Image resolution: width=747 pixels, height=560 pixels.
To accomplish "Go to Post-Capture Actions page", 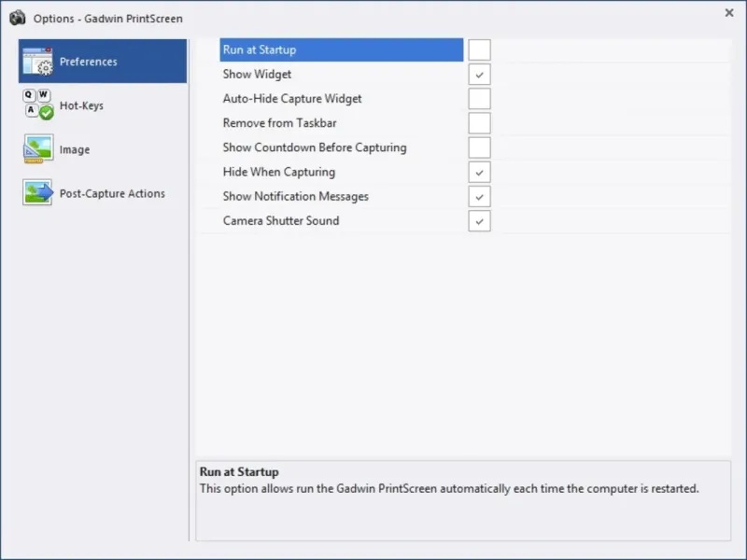I will [x=112, y=194].
